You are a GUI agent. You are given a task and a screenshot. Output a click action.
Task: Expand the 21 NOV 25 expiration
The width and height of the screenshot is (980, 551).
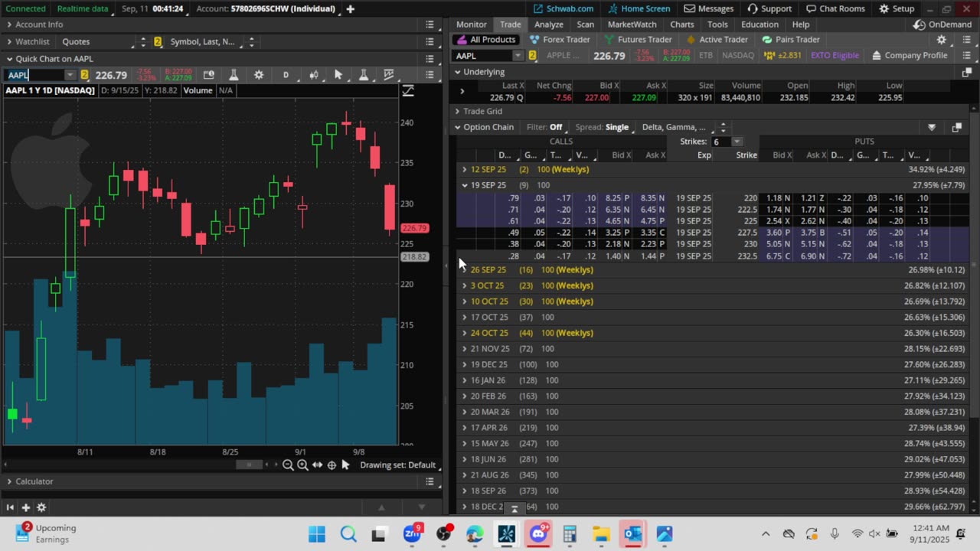click(465, 349)
